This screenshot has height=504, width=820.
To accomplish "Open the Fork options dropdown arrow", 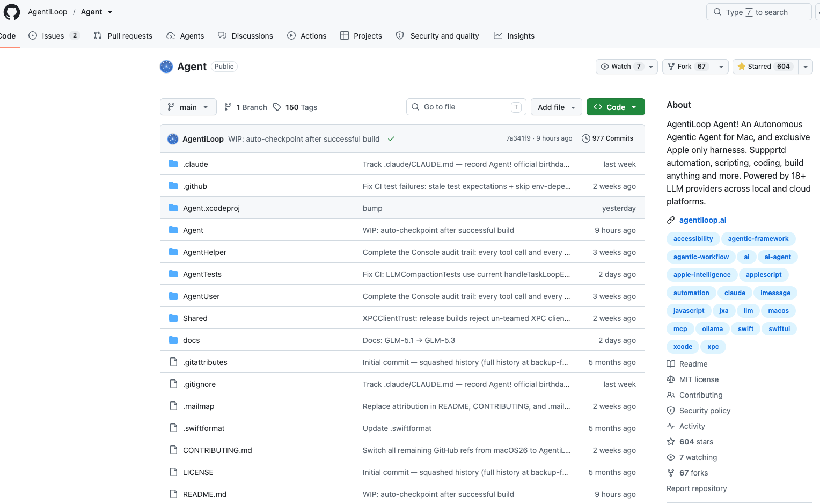I will click(721, 67).
